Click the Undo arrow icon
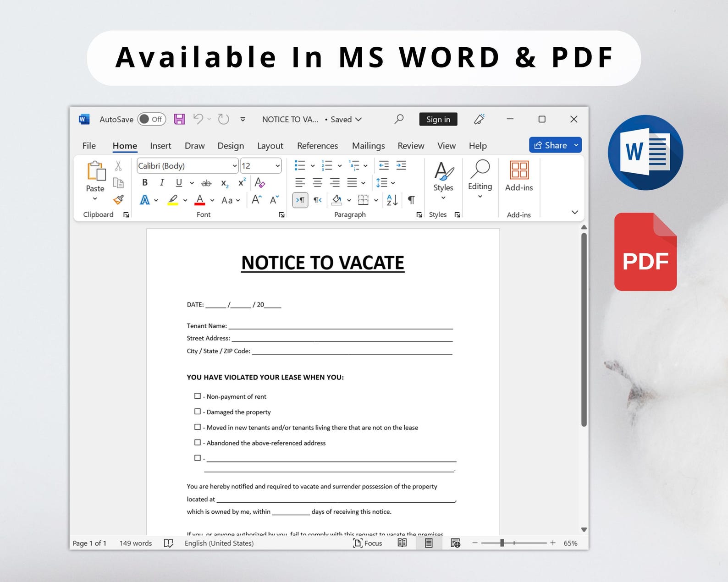Image resolution: width=728 pixels, height=582 pixels. click(x=198, y=119)
